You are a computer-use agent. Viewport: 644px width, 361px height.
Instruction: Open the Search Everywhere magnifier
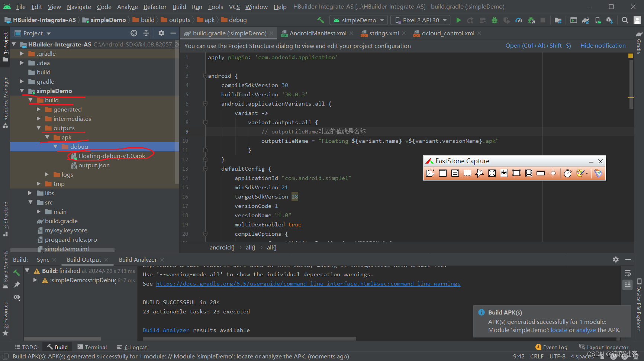point(625,20)
